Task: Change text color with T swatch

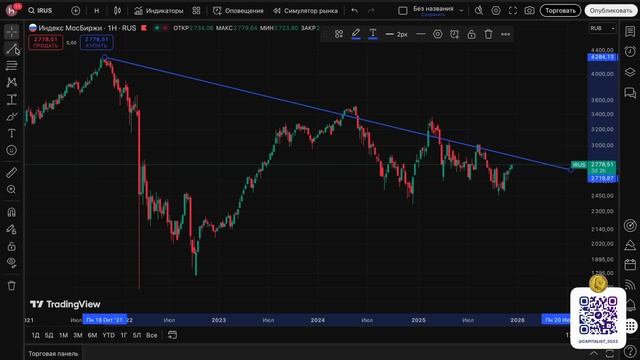Action: [373, 34]
